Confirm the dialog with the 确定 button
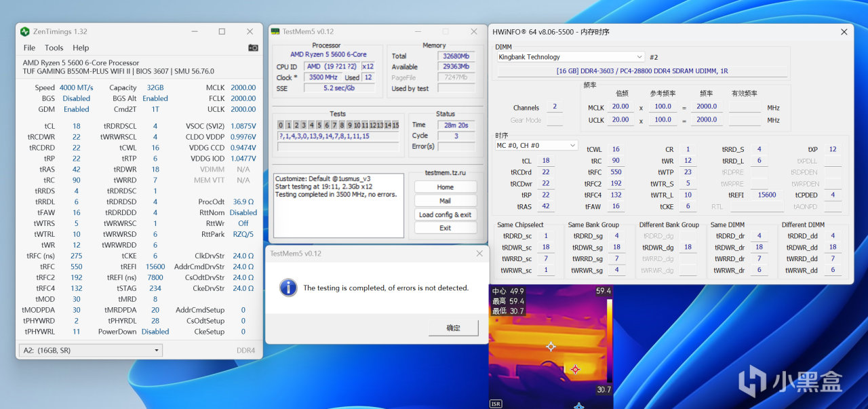The height and width of the screenshot is (409, 868). (x=453, y=328)
